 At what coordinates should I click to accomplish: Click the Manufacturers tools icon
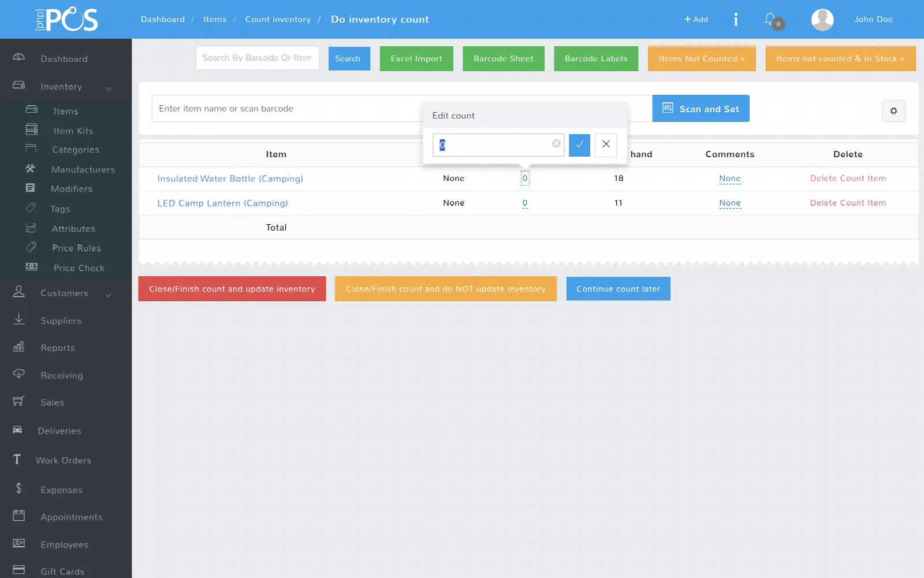[31, 168]
